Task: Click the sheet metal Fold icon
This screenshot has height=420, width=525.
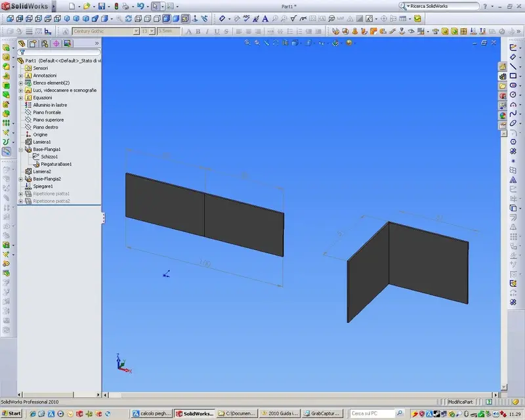Action: (x=482, y=31)
